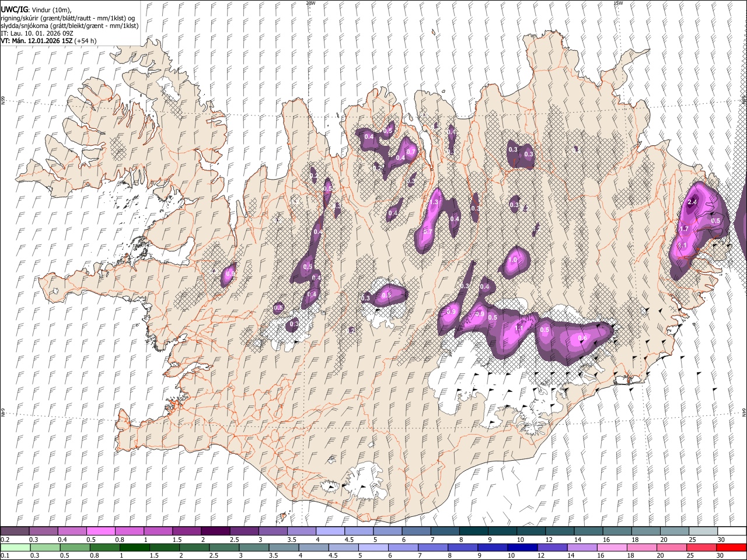Click the pale grey 25 swatch in upper legend

(703, 531)
